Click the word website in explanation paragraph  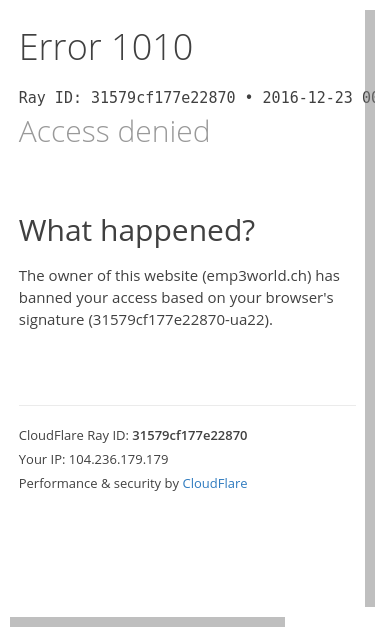171,276
